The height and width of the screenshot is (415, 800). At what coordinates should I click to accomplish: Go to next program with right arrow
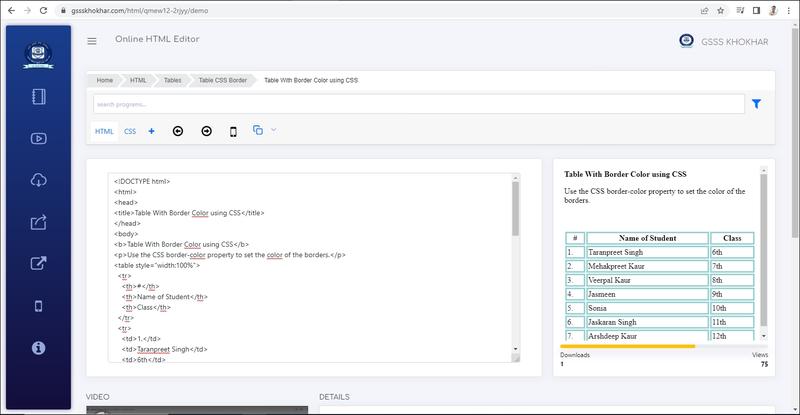(206, 131)
